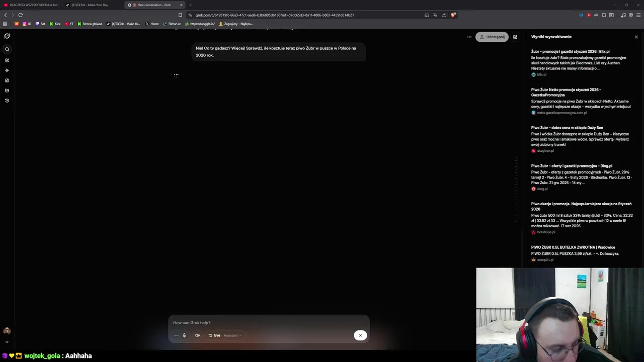
Task: Open the https://tanggle.io/ bookmark
Action: [x=200, y=24]
